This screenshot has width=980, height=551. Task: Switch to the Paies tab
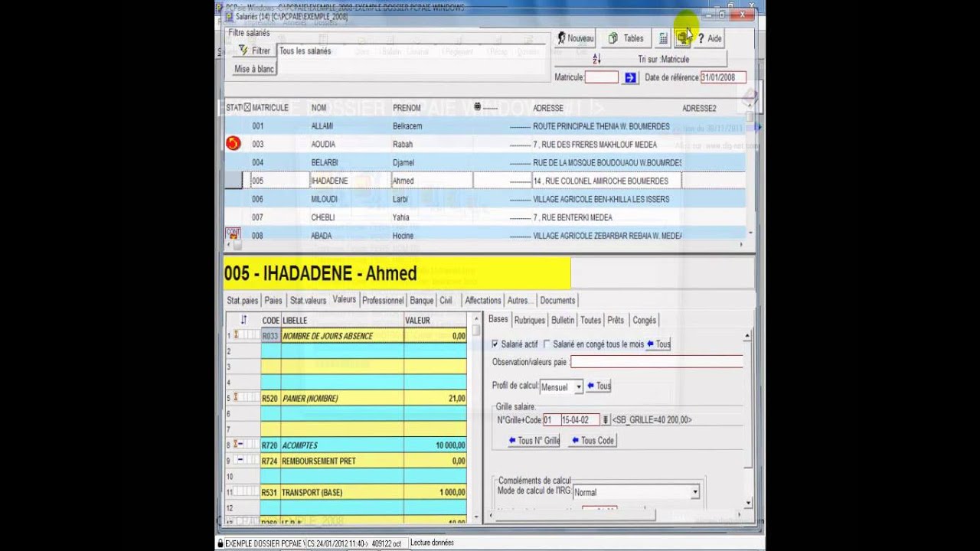pos(273,301)
